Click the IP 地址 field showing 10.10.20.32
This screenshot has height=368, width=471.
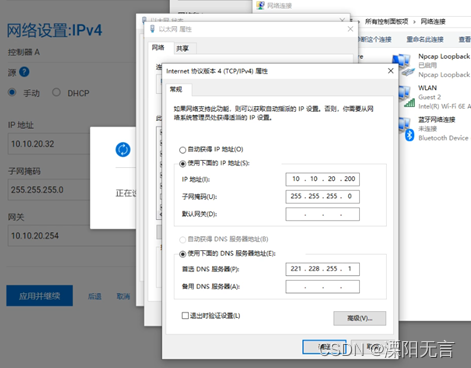(49, 144)
